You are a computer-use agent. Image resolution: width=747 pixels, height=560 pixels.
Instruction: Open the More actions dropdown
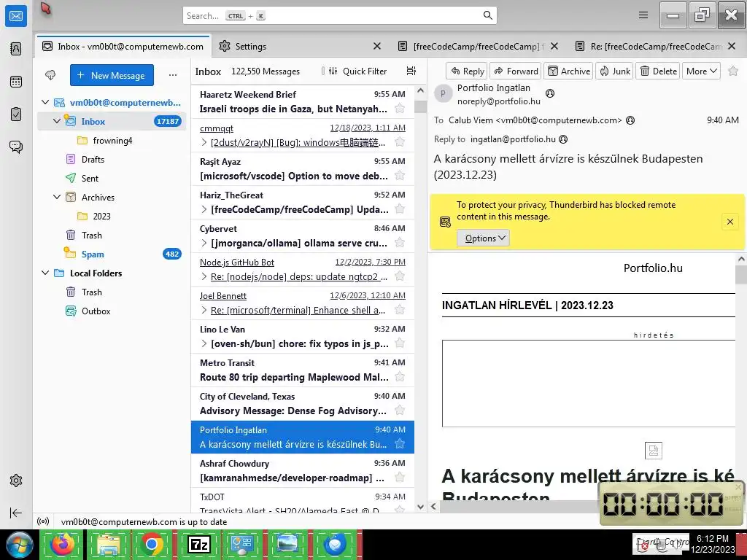701,71
